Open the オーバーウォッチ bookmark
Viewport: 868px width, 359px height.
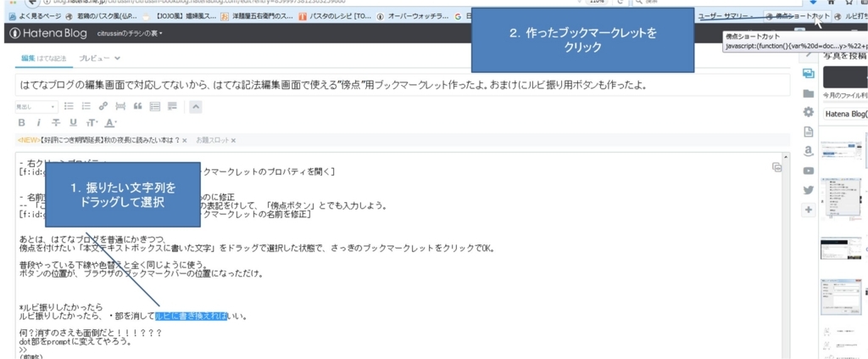(413, 17)
